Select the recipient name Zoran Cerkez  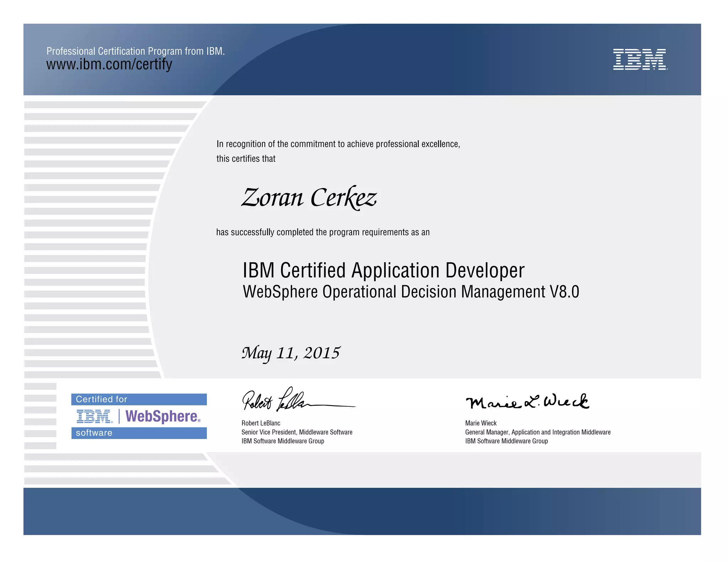(309, 198)
